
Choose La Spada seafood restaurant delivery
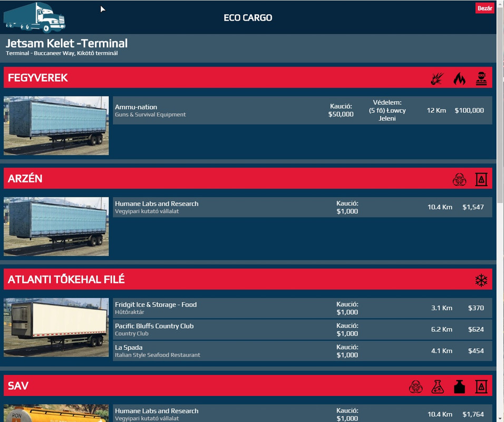point(302,351)
